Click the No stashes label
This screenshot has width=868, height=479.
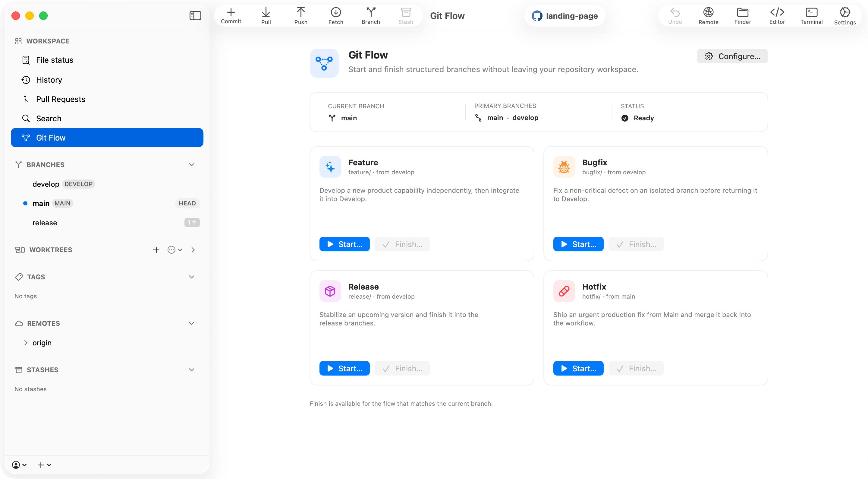(x=30, y=389)
